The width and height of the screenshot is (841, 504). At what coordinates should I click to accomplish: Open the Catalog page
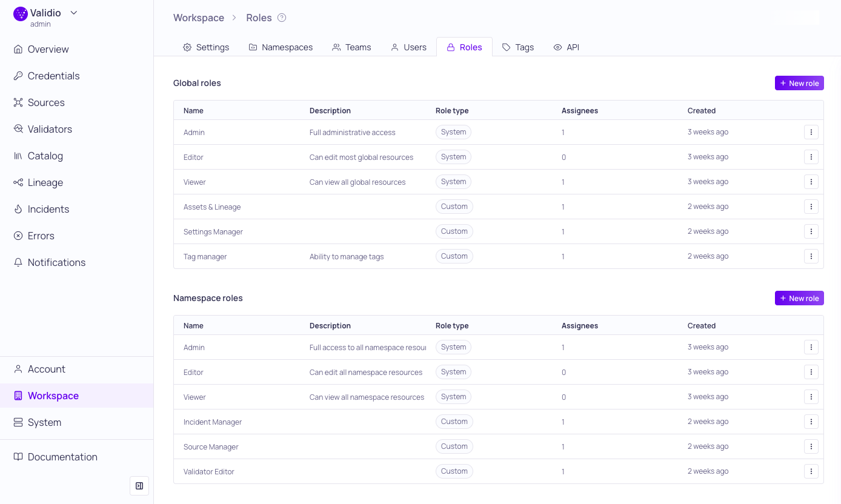[76, 156]
